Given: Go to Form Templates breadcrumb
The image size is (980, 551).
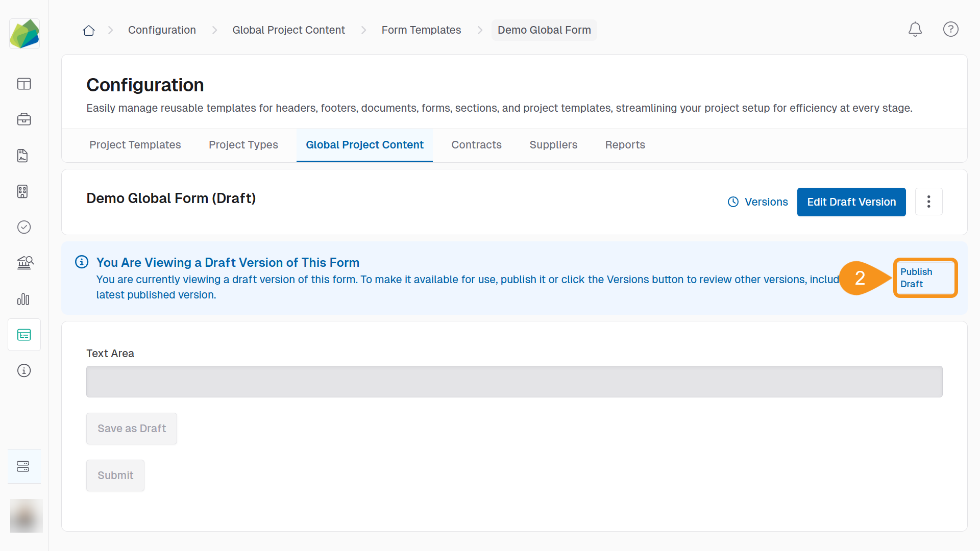Looking at the screenshot, I should tap(421, 30).
